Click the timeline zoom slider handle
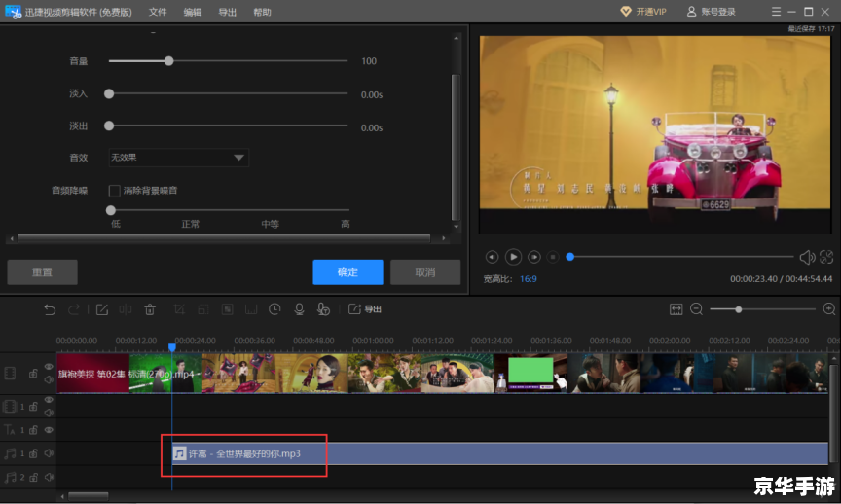 739,309
